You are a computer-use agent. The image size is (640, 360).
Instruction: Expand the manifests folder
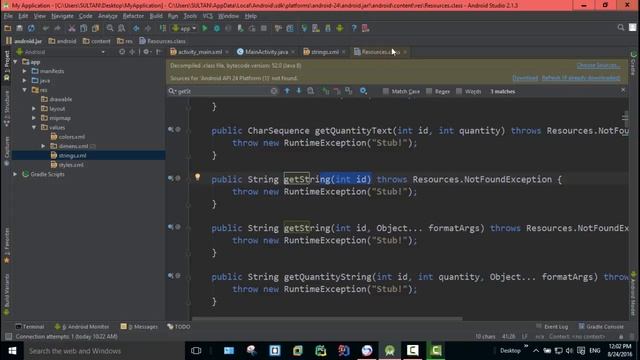(24, 71)
